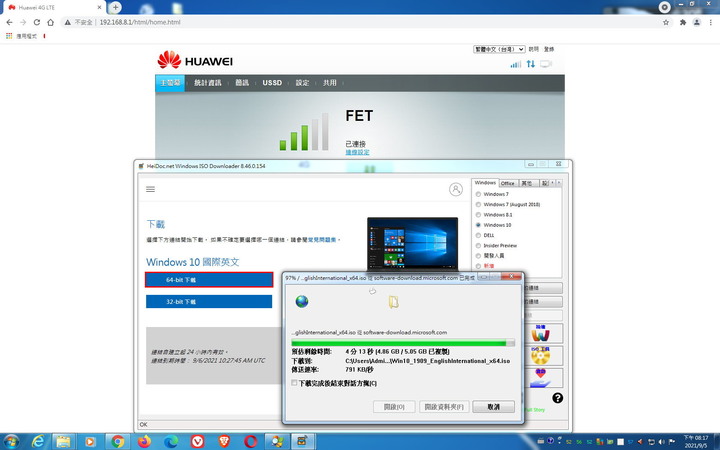Click the folder icon in the download dialog

[394, 302]
